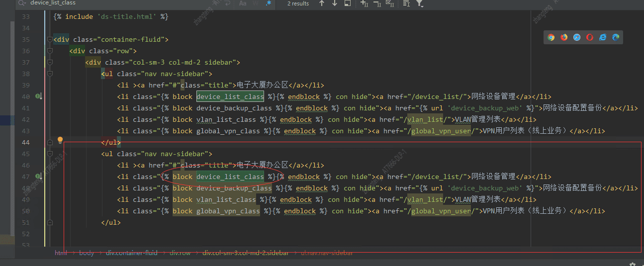Toggle Match Case (Aa) search option
This screenshot has height=266, width=644.
[x=243, y=3]
